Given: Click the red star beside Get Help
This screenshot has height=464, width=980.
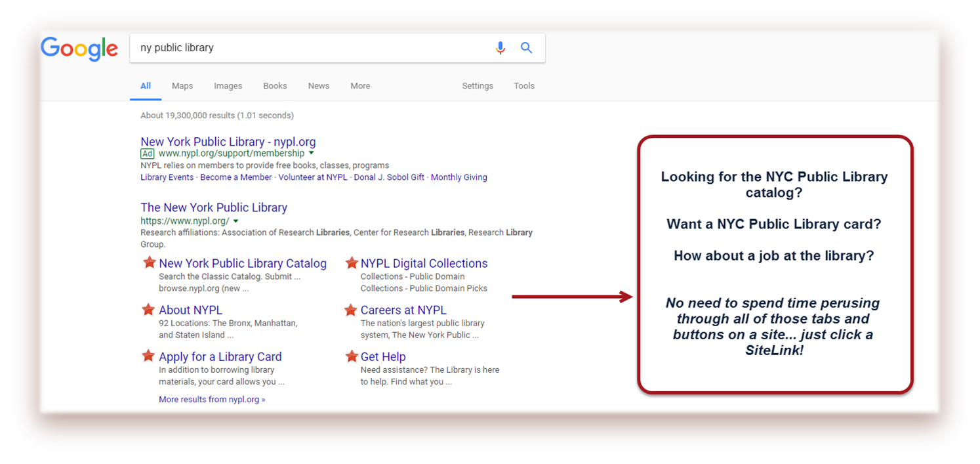Looking at the screenshot, I should [x=352, y=356].
